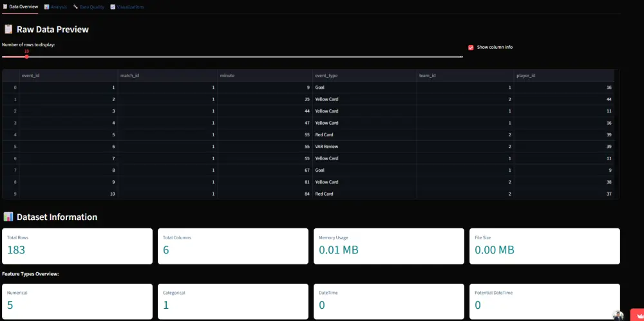Click the chart icon beside Dataset Information

pos(8,217)
